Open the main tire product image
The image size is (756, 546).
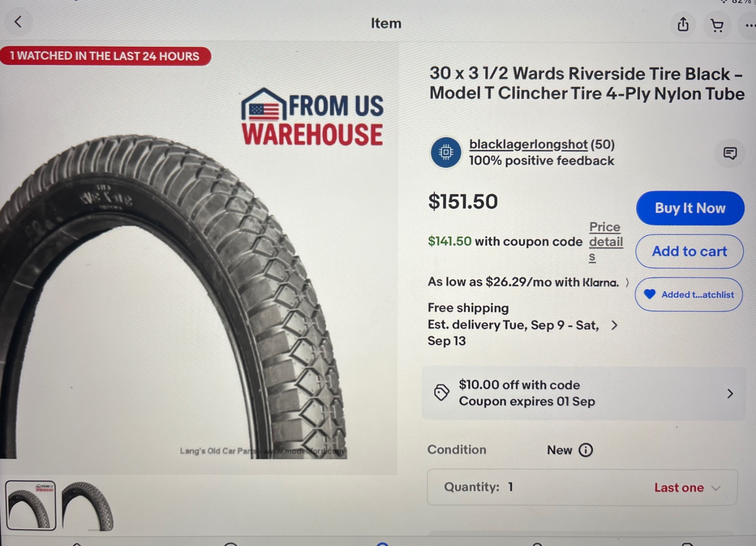pyautogui.click(x=198, y=257)
